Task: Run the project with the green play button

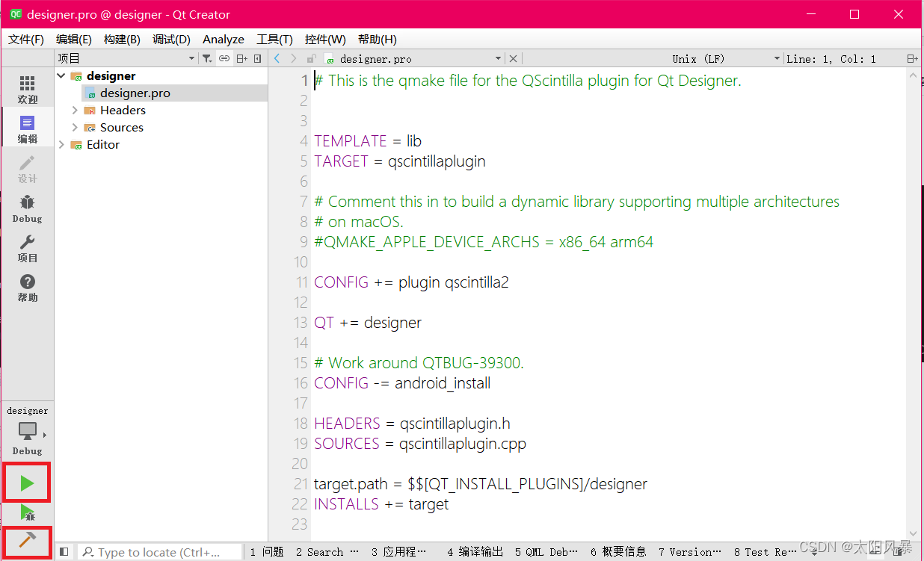Action: [26, 483]
